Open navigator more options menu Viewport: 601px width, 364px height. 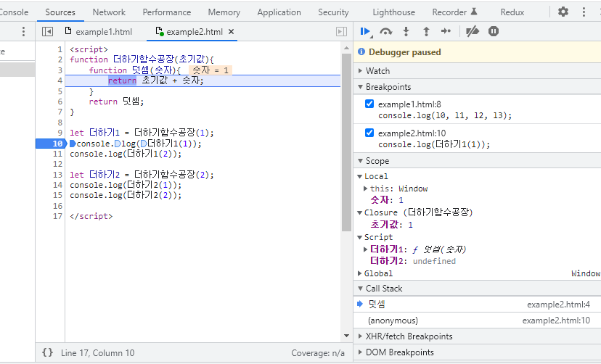tap(23, 31)
